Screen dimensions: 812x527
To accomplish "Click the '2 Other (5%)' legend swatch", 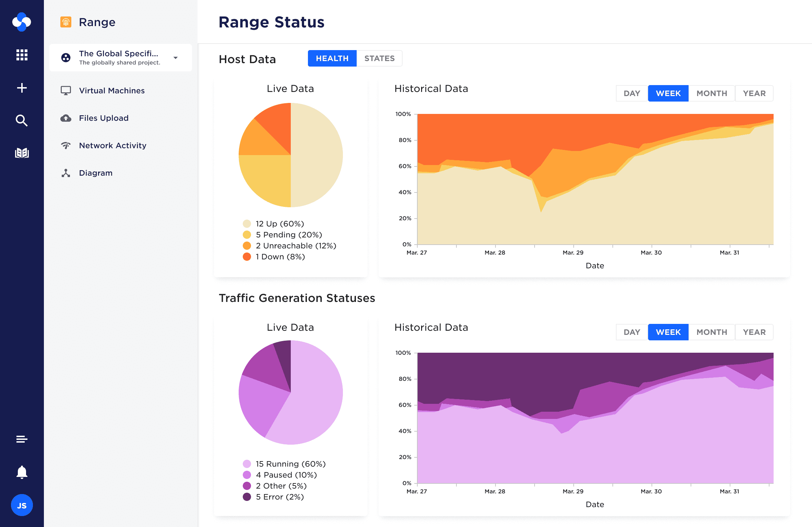I will tap(247, 486).
